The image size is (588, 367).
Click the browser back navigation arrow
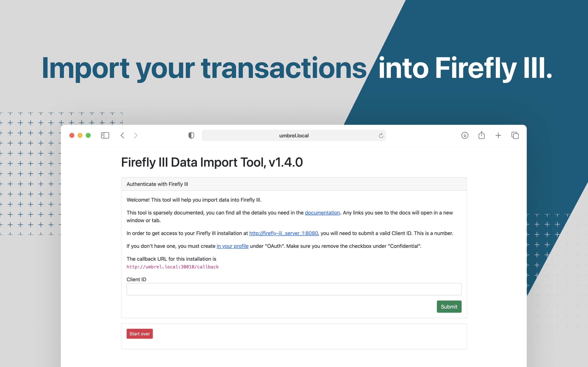[122, 135]
